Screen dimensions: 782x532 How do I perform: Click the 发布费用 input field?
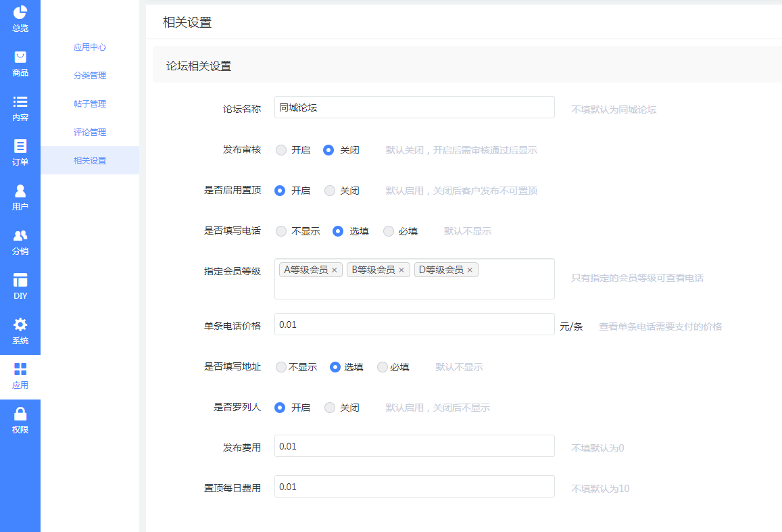coord(414,445)
